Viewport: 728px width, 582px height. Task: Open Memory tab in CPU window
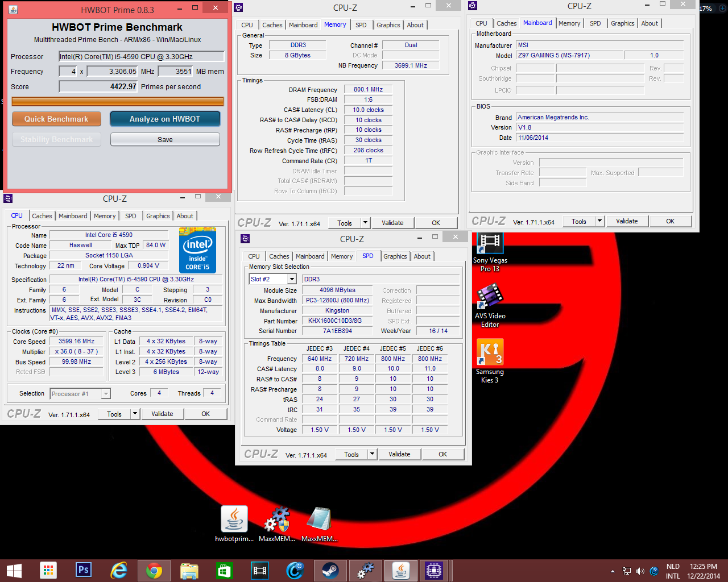(x=105, y=216)
